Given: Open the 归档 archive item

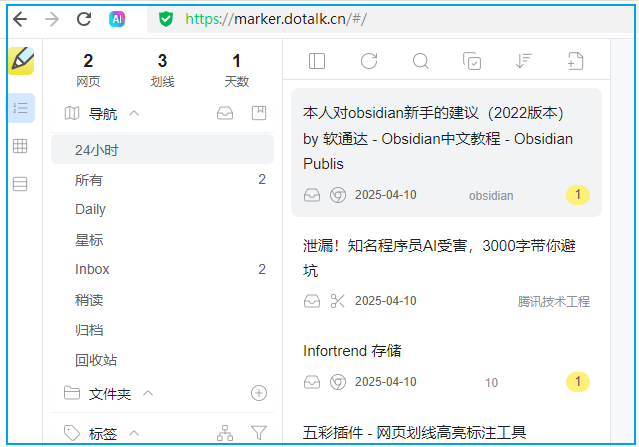Looking at the screenshot, I should tap(162, 330).
